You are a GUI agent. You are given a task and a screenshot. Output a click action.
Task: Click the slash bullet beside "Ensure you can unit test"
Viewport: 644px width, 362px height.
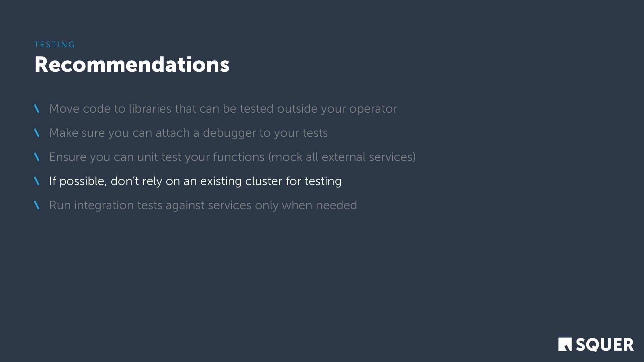[x=37, y=157]
